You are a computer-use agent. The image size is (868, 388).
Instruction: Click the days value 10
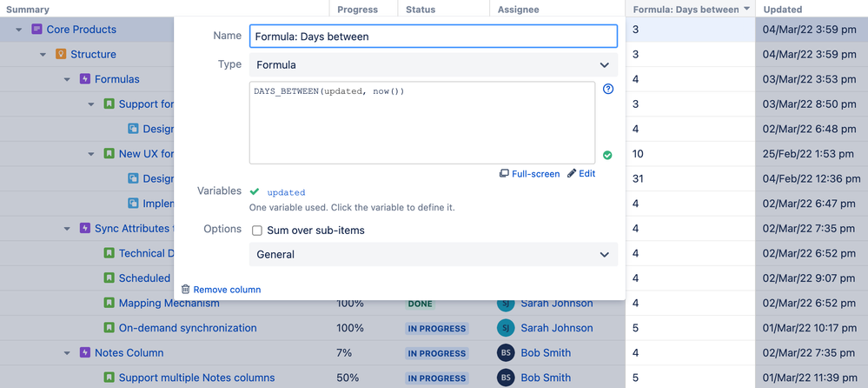coord(638,153)
